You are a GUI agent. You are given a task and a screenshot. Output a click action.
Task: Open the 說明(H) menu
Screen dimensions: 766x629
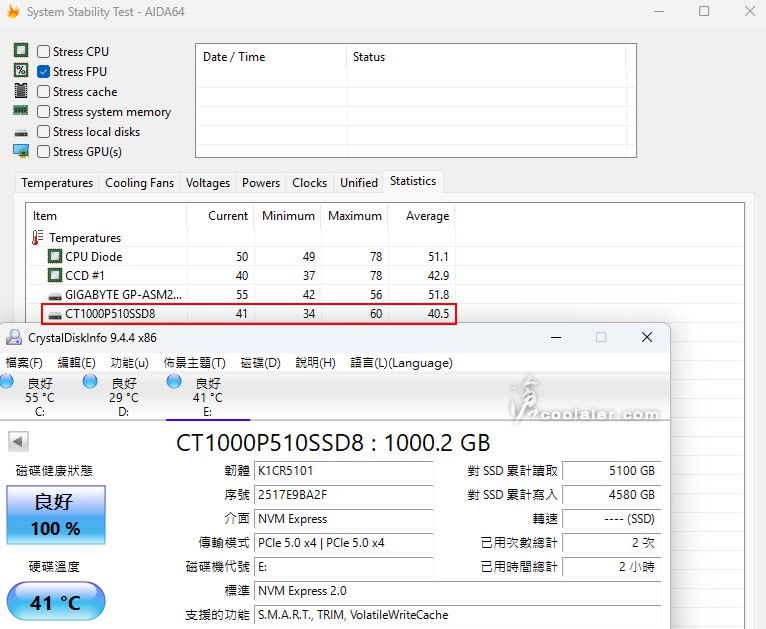point(316,363)
